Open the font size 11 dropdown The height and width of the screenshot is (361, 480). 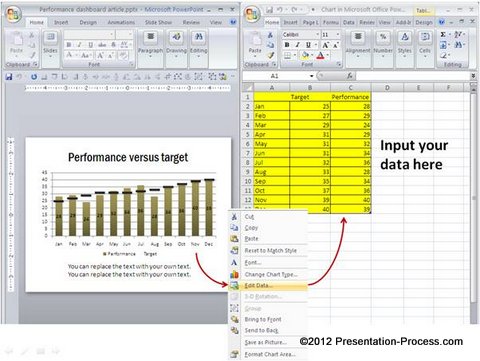pos(337,34)
